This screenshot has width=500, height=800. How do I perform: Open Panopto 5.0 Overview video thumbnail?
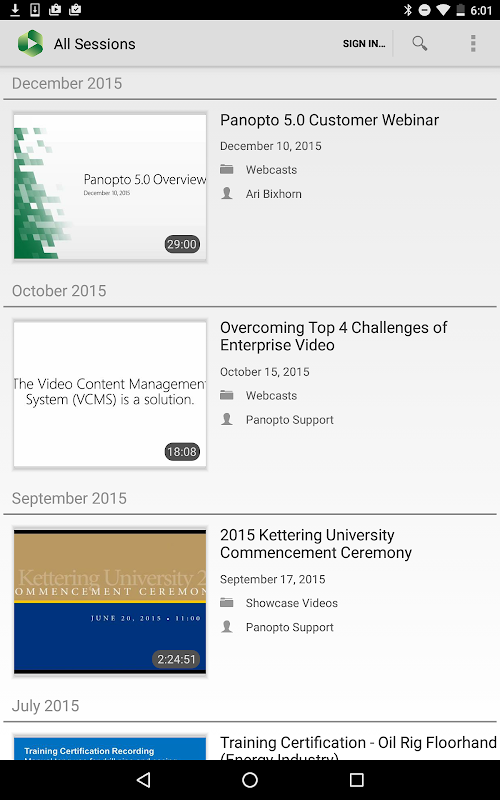pyautogui.click(x=110, y=187)
